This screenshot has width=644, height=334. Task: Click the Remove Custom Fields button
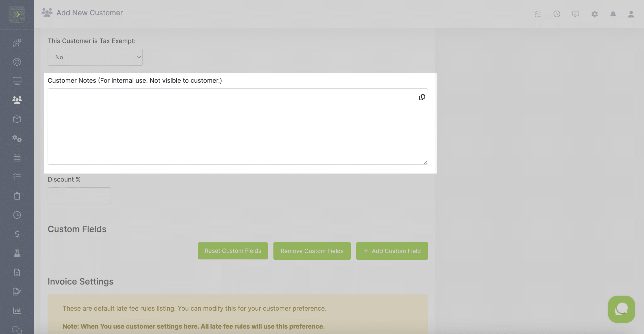coord(312,251)
